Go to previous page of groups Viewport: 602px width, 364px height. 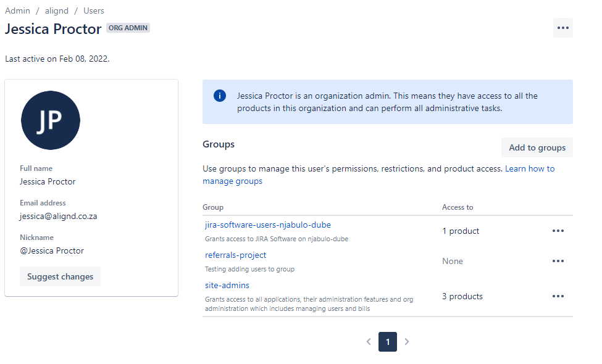coord(369,342)
